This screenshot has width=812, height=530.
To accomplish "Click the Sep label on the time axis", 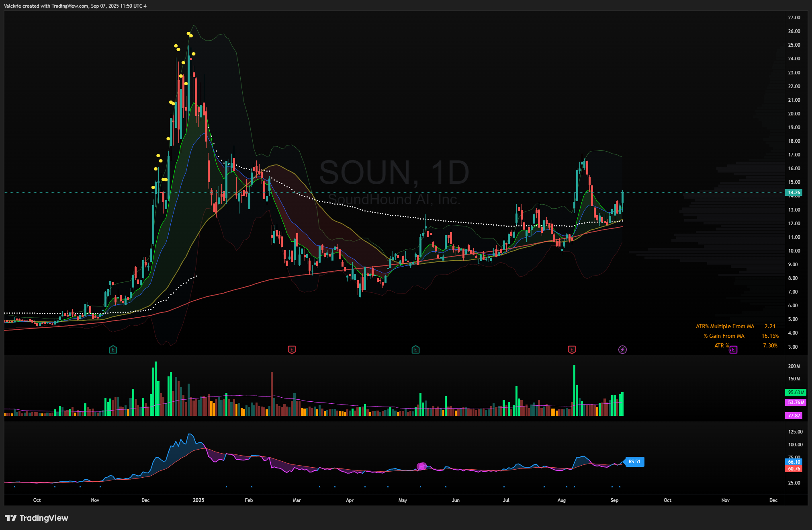I will tap(614, 500).
